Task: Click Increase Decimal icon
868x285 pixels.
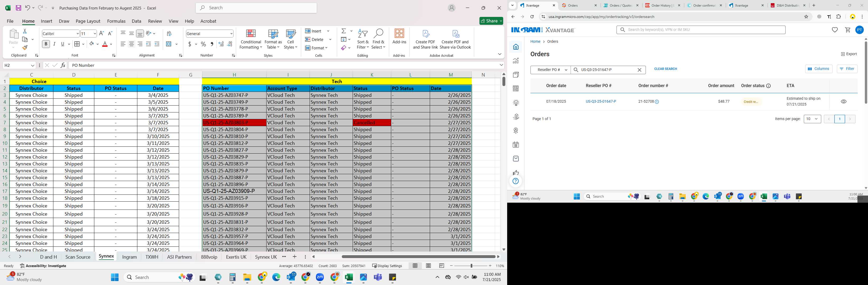Action: tap(221, 44)
